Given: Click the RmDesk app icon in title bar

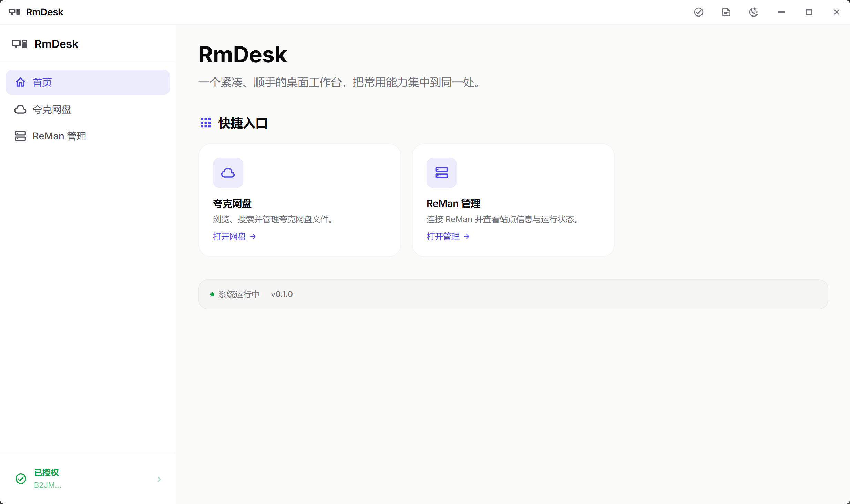Looking at the screenshot, I should [x=14, y=12].
